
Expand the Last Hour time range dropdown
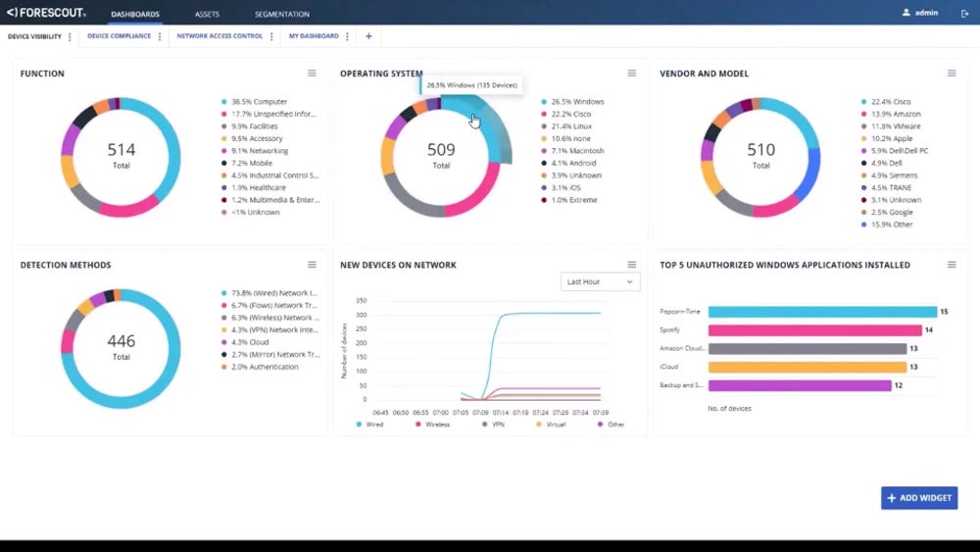[600, 281]
